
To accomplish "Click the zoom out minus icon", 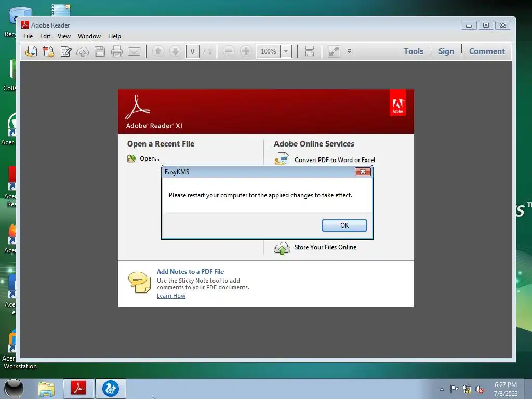I will point(229,51).
